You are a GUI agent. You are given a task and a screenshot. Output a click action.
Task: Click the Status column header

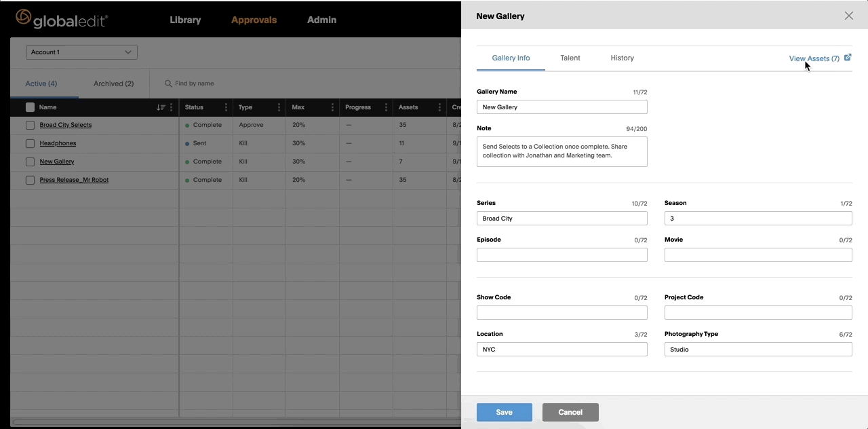tap(194, 107)
